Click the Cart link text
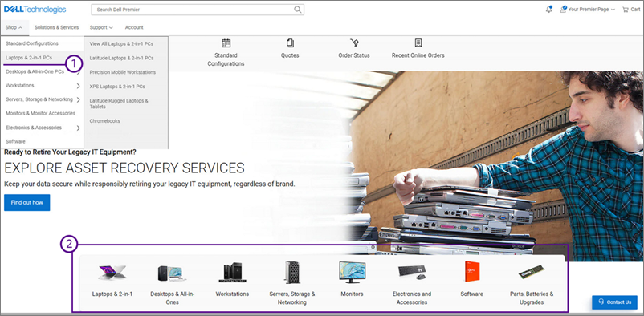 (x=635, y=10)
